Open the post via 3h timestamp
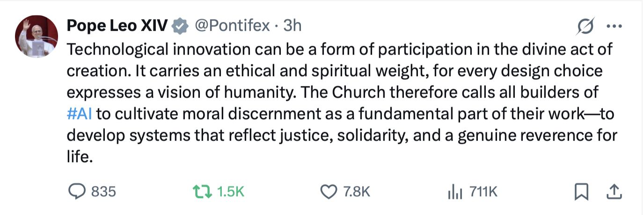 [x=293, y=26]
